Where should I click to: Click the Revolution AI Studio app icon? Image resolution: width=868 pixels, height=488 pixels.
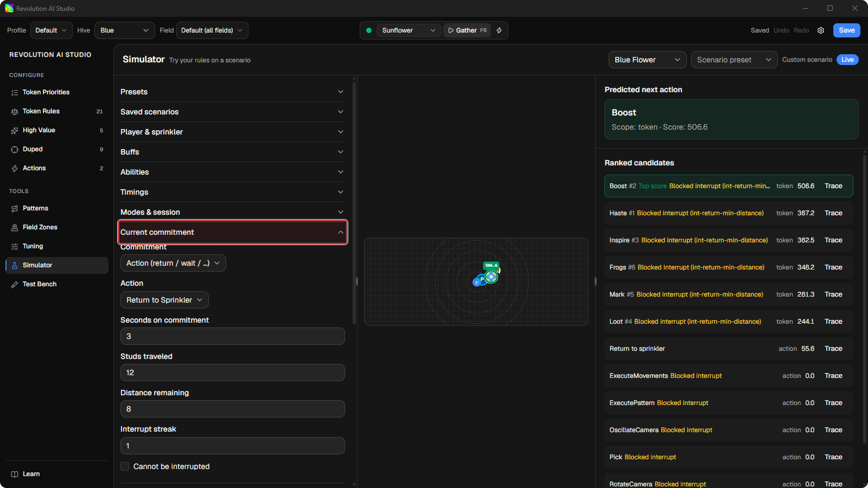coord(9,8)
